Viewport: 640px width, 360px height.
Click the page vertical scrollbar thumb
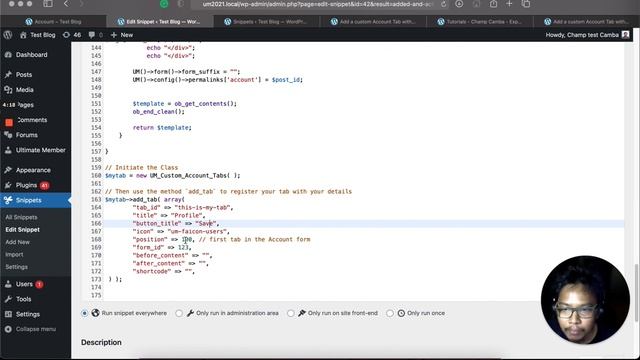pos(636,292)
